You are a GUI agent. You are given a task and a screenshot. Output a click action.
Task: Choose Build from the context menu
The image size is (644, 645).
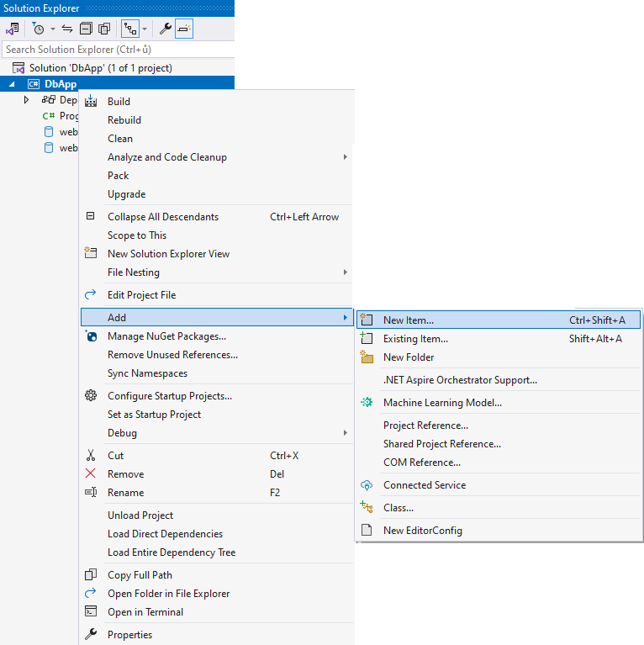click(217, 102)
